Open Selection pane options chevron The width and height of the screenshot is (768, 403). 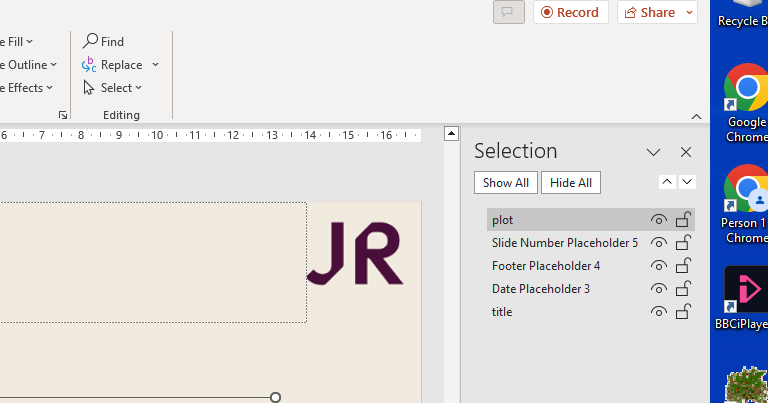coord(653,152)
